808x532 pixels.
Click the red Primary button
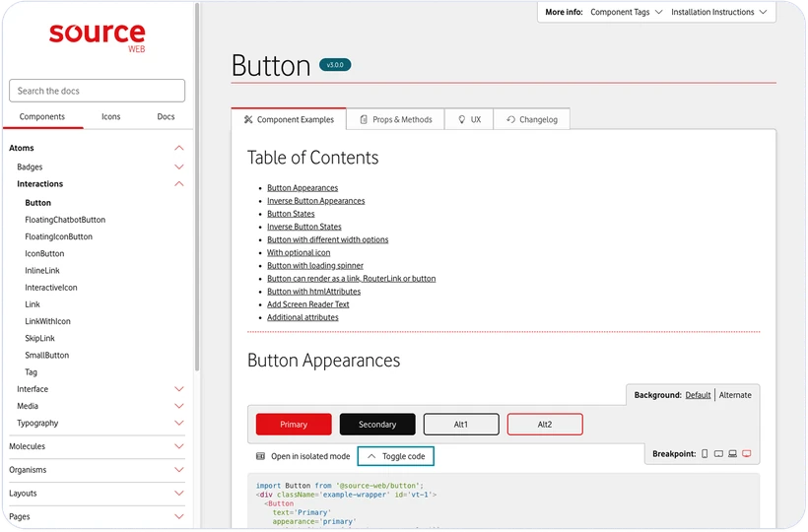[294, 425]
